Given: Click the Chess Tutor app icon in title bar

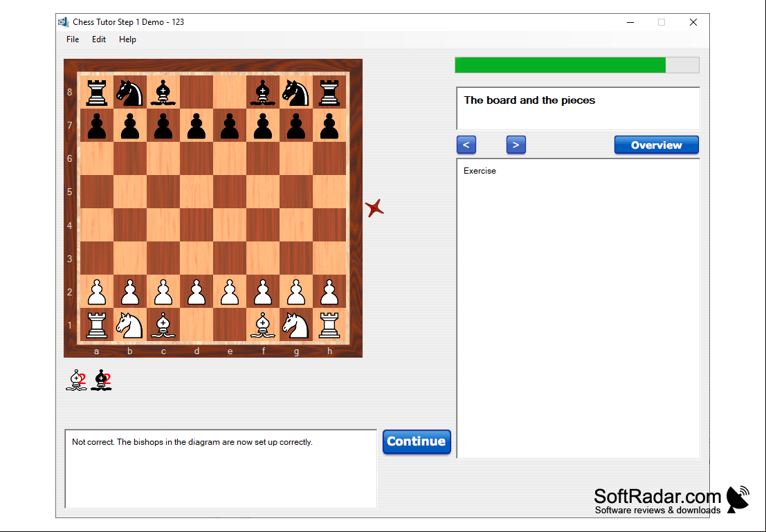Looking at the screenshot, I should coord(63,22).
